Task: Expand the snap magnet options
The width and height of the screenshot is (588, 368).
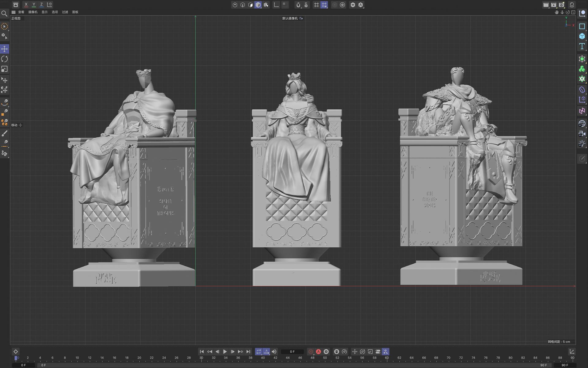Action: point(298,5)
